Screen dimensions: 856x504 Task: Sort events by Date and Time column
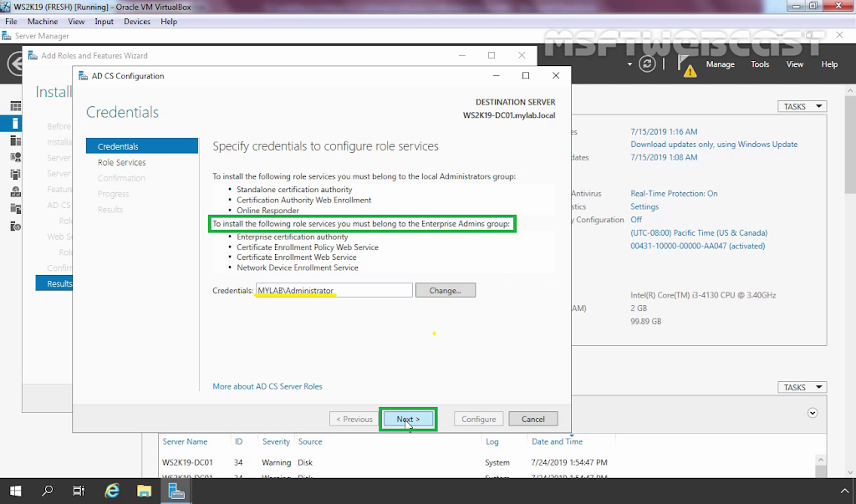(557, 441)
